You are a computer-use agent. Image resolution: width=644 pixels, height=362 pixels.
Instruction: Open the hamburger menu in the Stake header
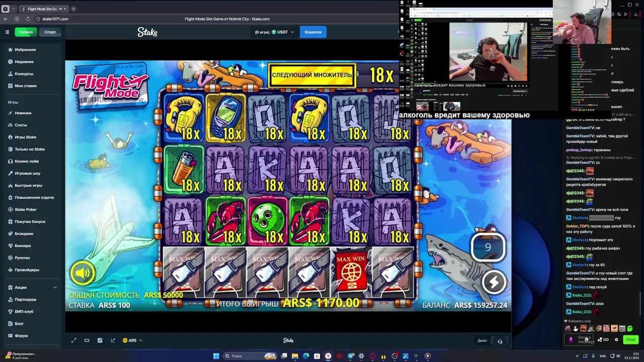click(x=7, y=32)
